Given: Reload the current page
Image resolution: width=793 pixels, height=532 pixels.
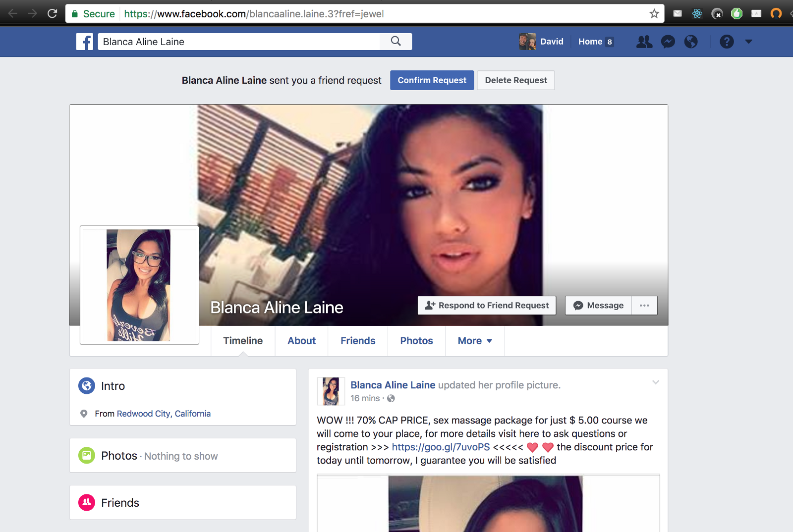Looking at the screenshot, I should click(x=52, y=13).
